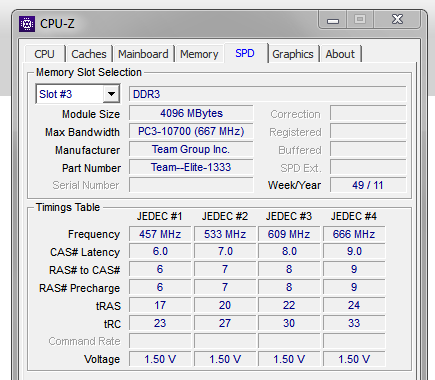Screen dimensions: 435x380
Task: Click the tRC value 33
Action: point(354,323)
